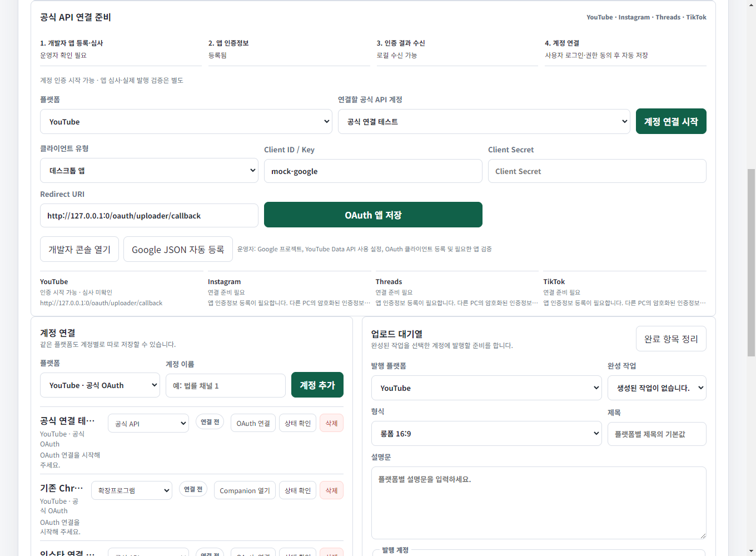The image size is (756, 556).
Task: Click the '1. 개발자 앱 등록·심사' step
Action: pos(71,43)
